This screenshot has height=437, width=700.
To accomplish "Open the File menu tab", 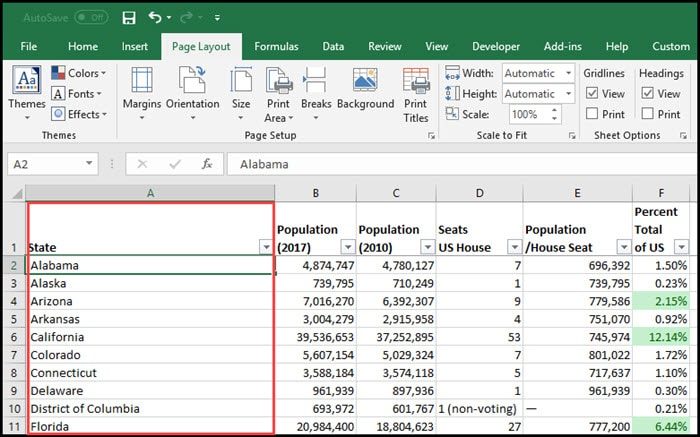I will (29, 46).
